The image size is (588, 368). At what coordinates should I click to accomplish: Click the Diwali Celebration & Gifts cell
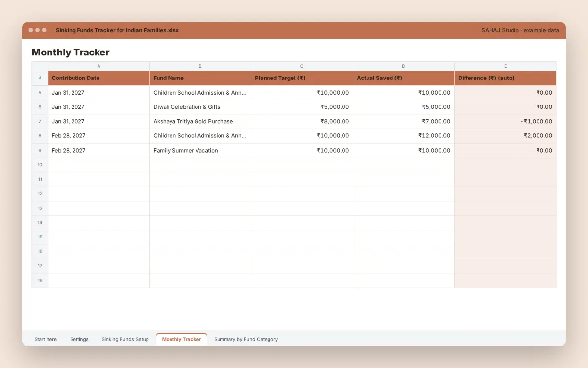(200, 107)
